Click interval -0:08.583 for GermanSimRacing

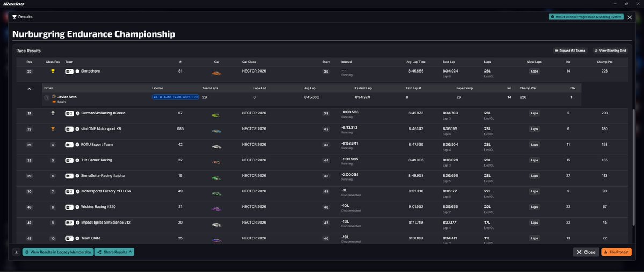(x=350, y=112)
